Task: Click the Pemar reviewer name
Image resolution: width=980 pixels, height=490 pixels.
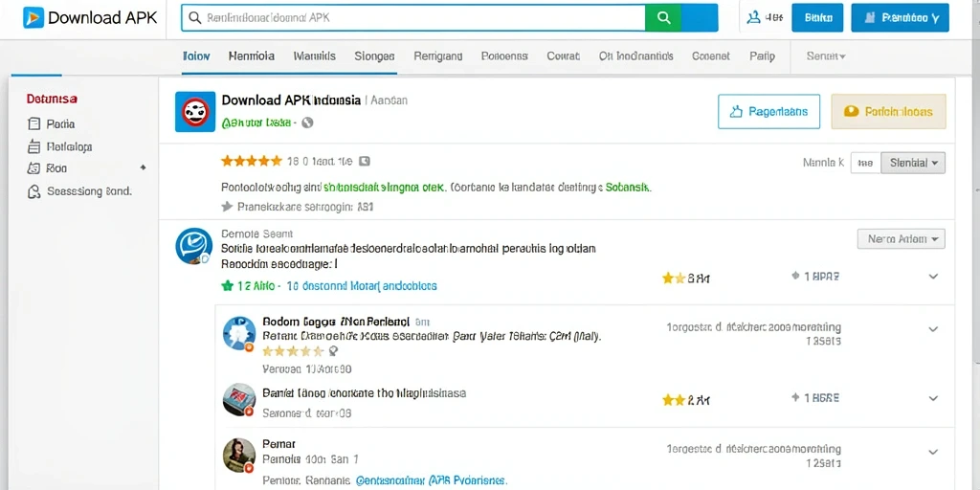Action: (278, 444)
